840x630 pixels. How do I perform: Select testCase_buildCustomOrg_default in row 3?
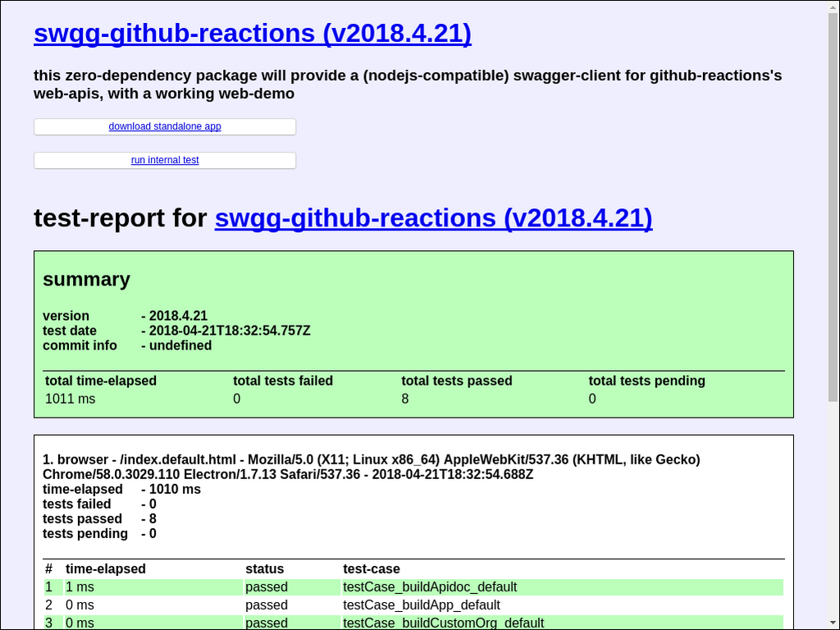tap(443, 623)
